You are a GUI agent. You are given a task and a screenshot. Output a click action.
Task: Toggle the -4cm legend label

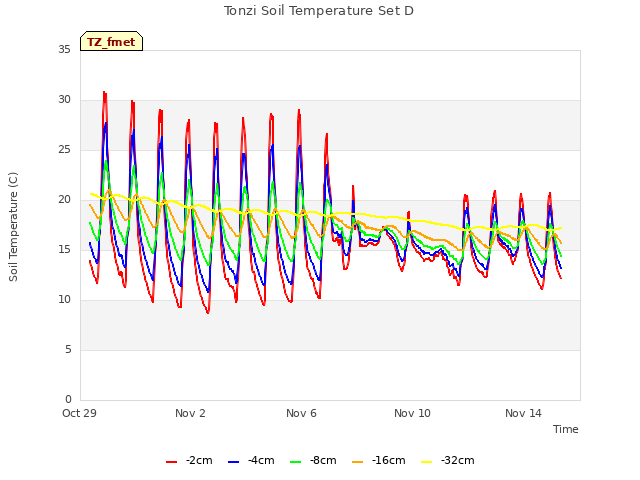(x=261, y=460)
